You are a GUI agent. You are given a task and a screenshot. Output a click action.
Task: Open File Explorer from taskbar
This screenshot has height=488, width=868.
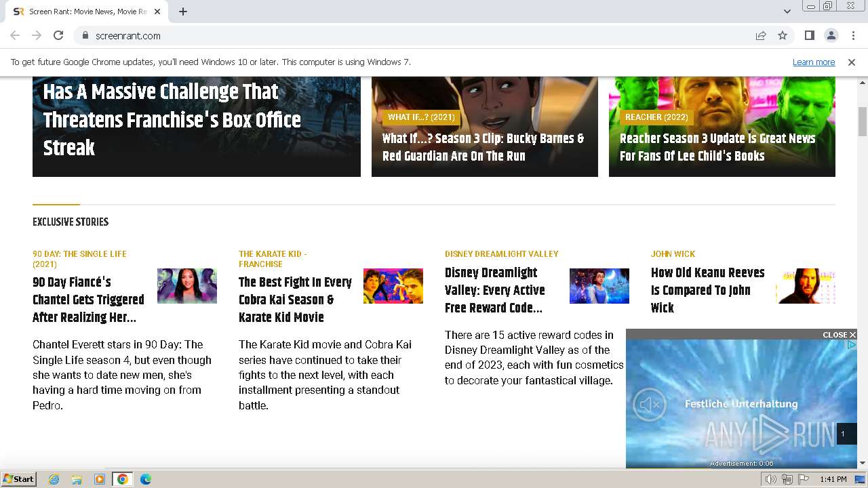click(x=77, y=479)
